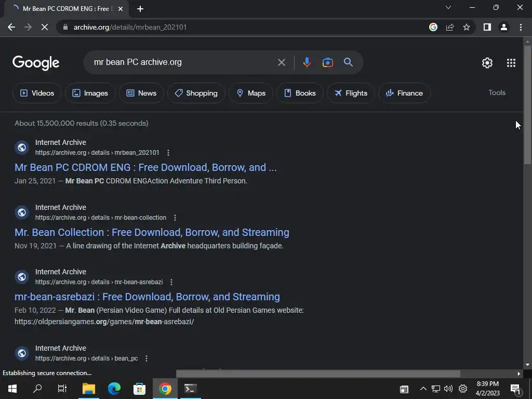Open more options for bean_pc result

tap(146, 358)
